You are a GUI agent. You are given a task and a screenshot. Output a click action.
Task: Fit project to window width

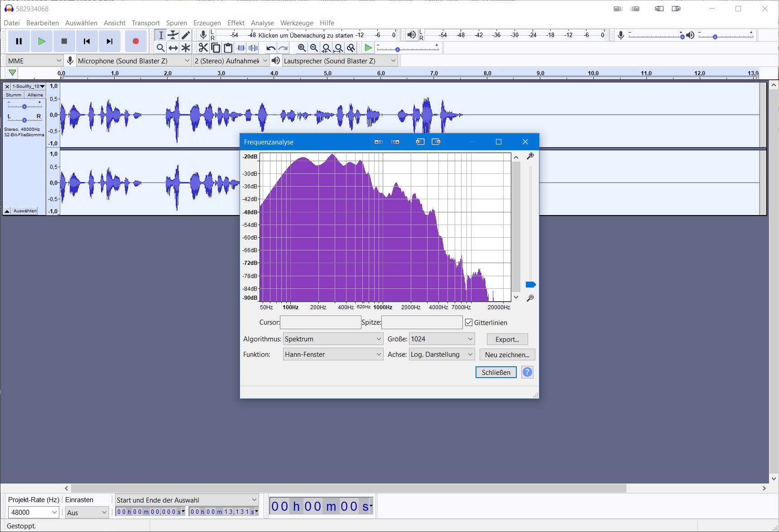(x=338, y=48)
